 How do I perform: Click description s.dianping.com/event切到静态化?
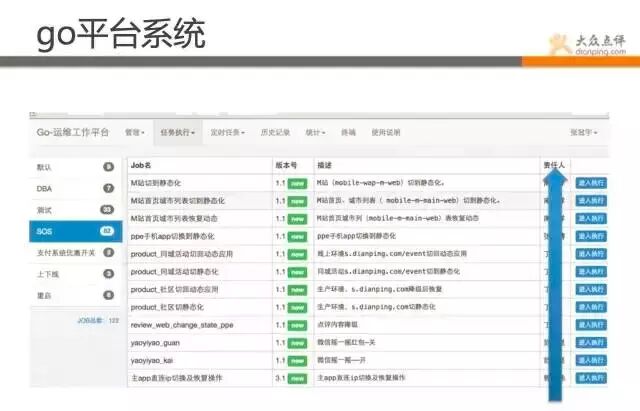(x=389, y=271)
